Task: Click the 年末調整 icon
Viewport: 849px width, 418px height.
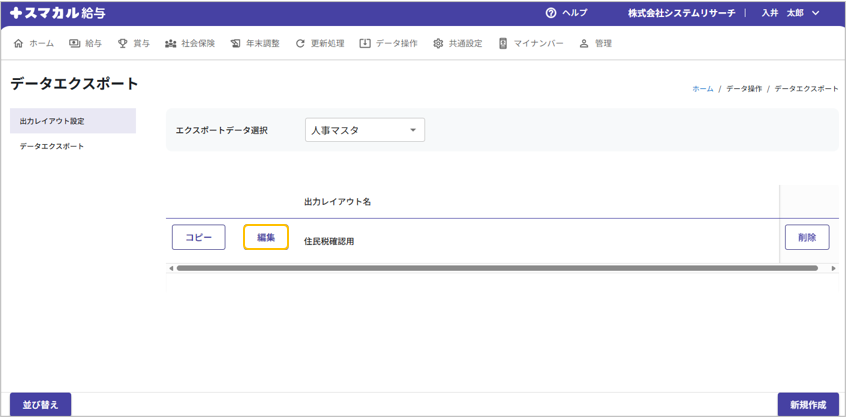Action: (236, 44)
